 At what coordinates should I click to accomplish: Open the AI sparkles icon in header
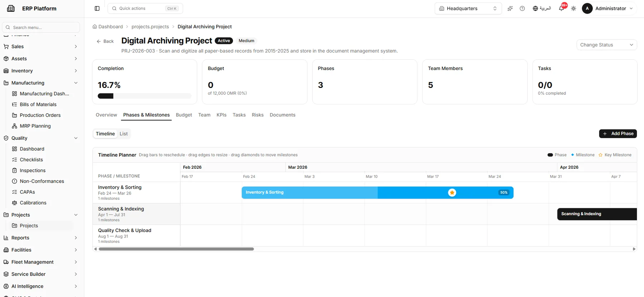(510, 8)
